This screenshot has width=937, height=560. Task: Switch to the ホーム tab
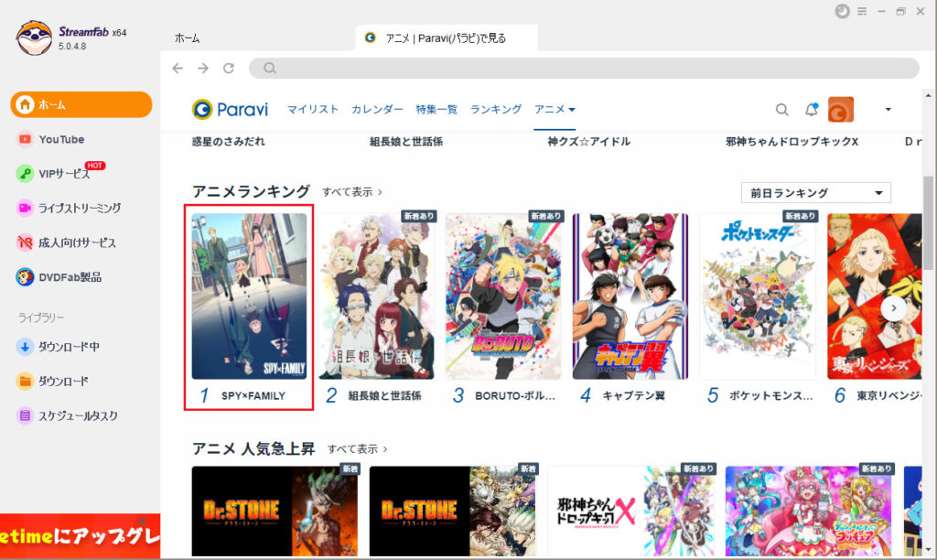[187, 38]
